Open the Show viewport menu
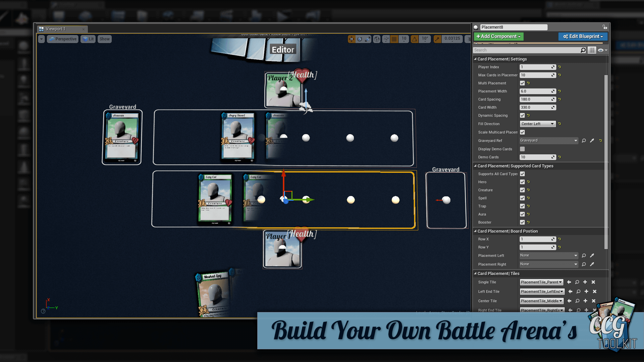The height and width of the screenshot is (362, 644). click(x=104, y=39)
